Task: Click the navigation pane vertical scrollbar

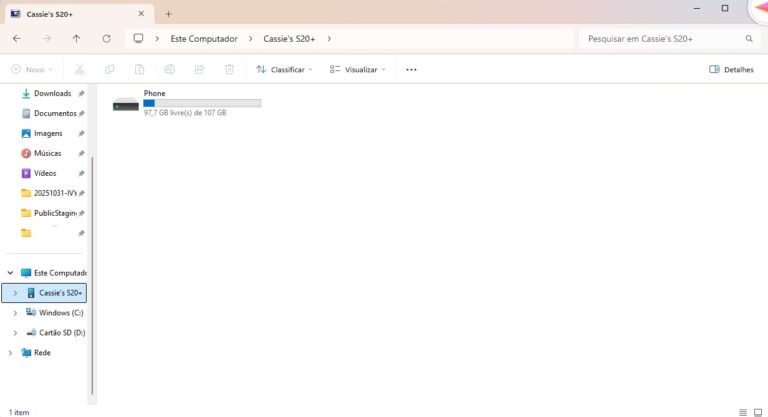Action: (92, 274)
